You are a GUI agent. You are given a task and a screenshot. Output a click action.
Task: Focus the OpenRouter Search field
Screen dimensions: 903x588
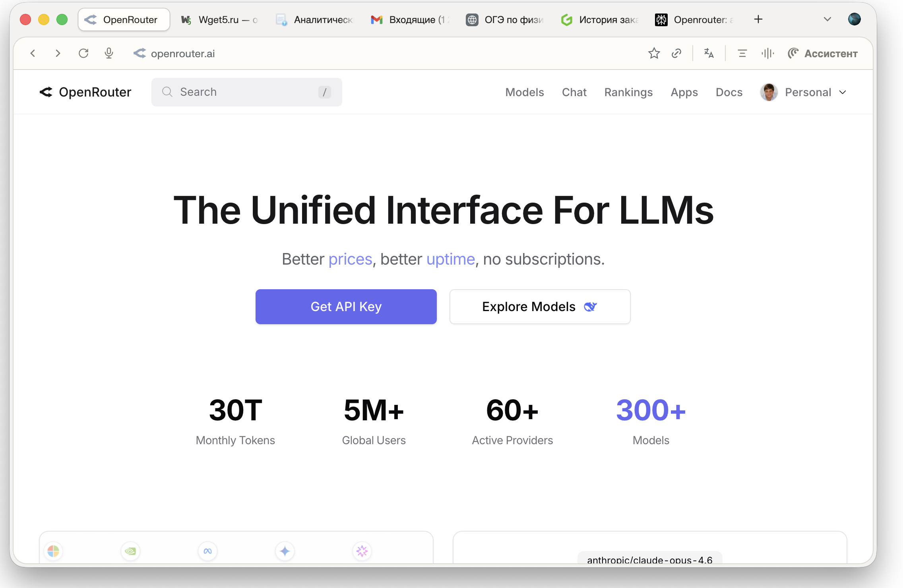pyautogui.click(x=246, y=92)
